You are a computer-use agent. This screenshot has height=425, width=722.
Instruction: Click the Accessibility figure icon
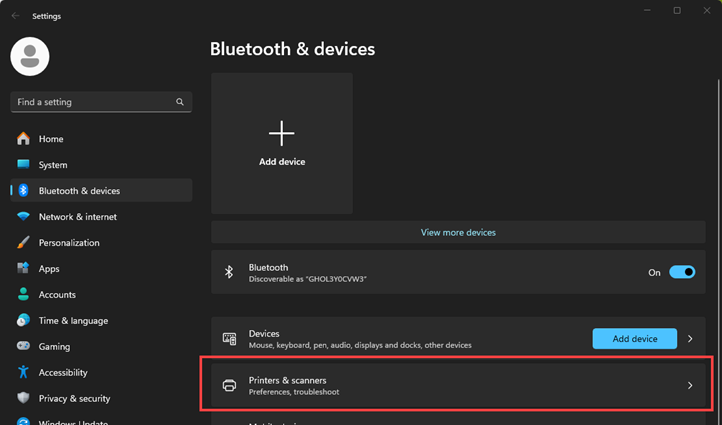pyautogui.click(x=23, y=372)
